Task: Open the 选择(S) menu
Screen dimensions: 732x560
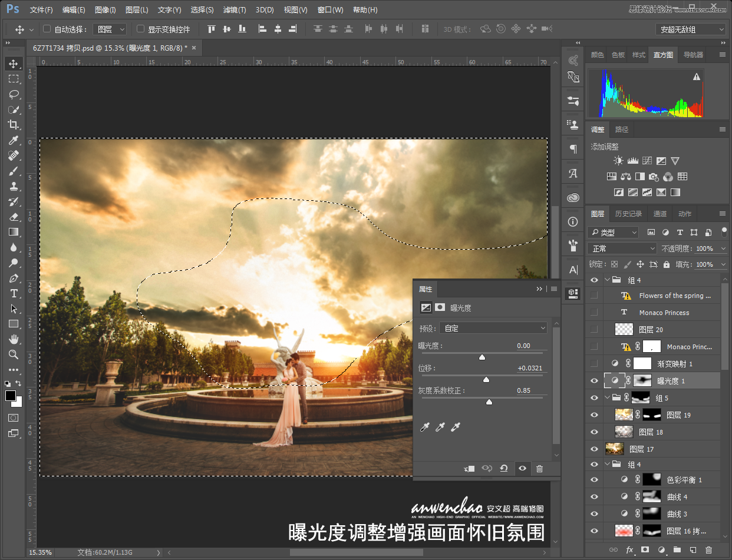Action: [x=202, y=10]
